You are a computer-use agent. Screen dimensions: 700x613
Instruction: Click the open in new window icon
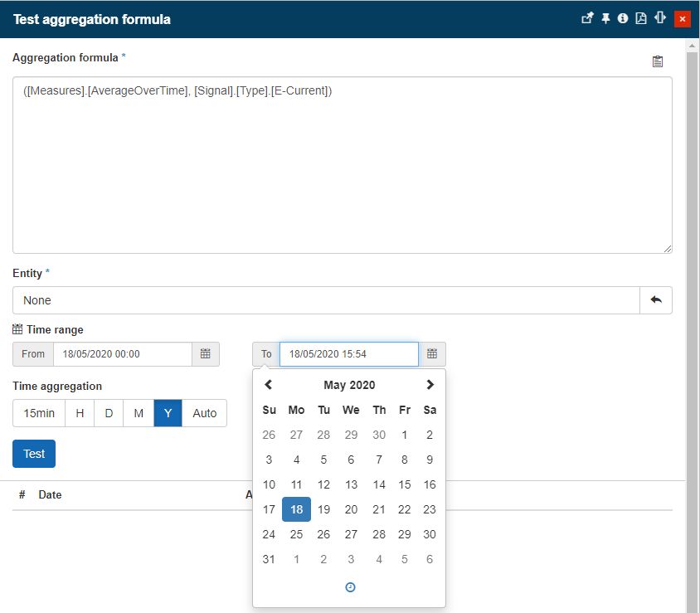pyautogui.click(x=587, y=18)
